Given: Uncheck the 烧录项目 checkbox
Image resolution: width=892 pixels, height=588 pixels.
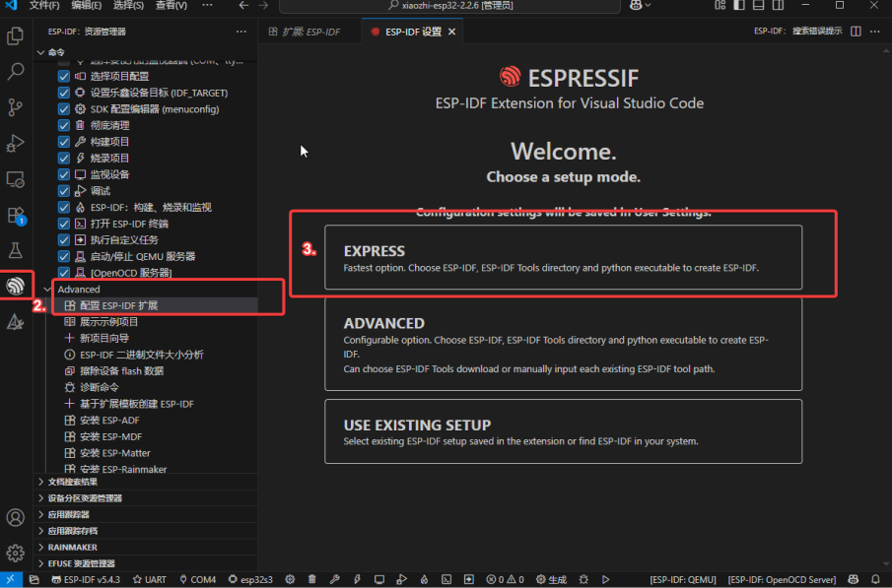Looking at the screenshot, I should click(64, 159).
